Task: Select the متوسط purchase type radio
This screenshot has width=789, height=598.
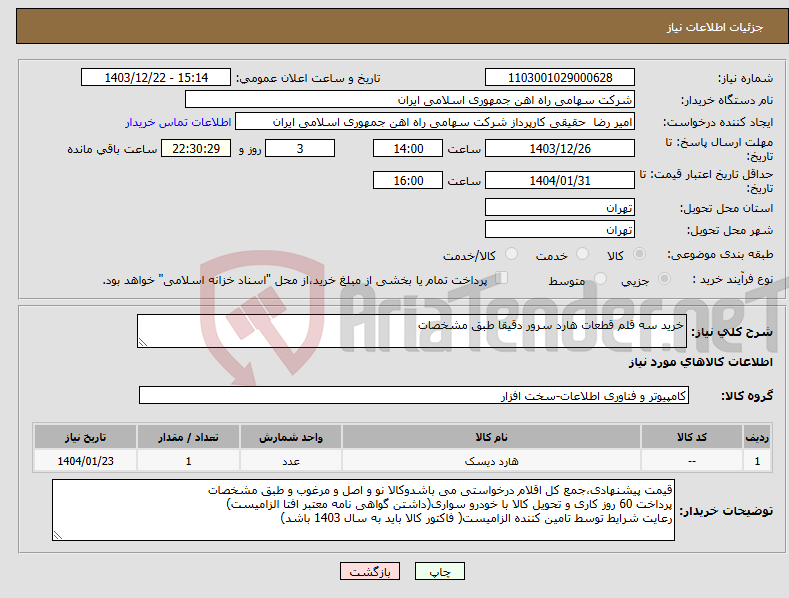Action: click(600, 278)
